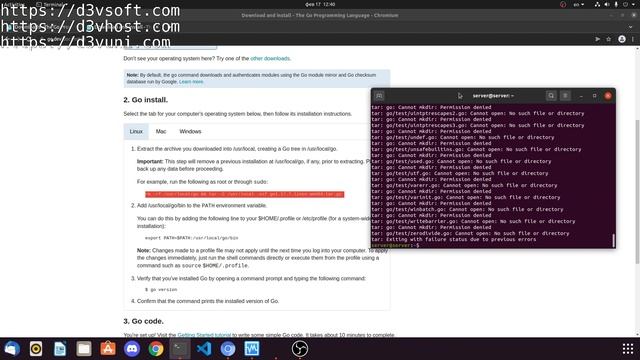The width and height of the screenshot is (640, 360).
Task: Click the terminal prompt line server@server
Action: tap(395, 245)
